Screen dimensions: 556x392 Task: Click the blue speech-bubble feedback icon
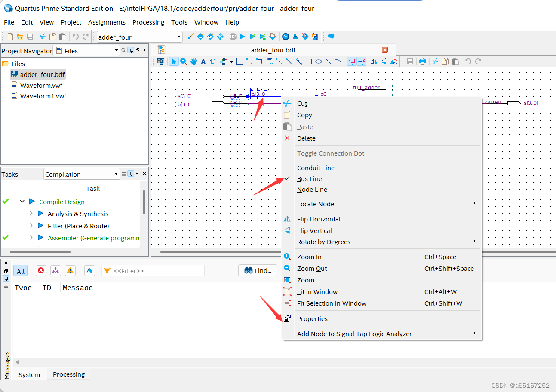[331, 37]
